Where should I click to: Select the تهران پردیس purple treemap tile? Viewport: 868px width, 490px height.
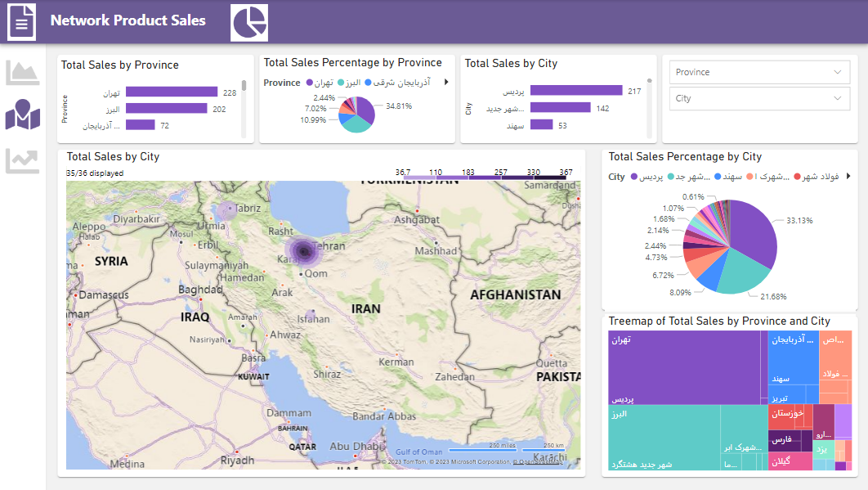[x=684, y=367]
